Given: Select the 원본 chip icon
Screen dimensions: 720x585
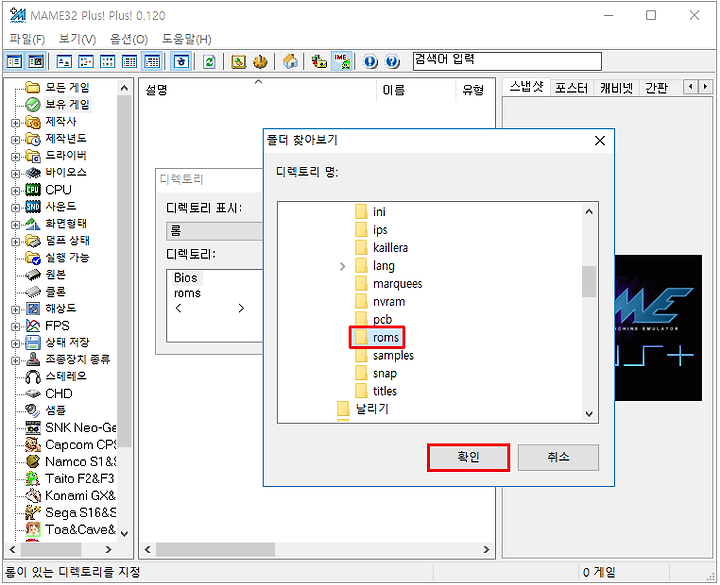Looking at the screenshot, I should tap(33, 275).
